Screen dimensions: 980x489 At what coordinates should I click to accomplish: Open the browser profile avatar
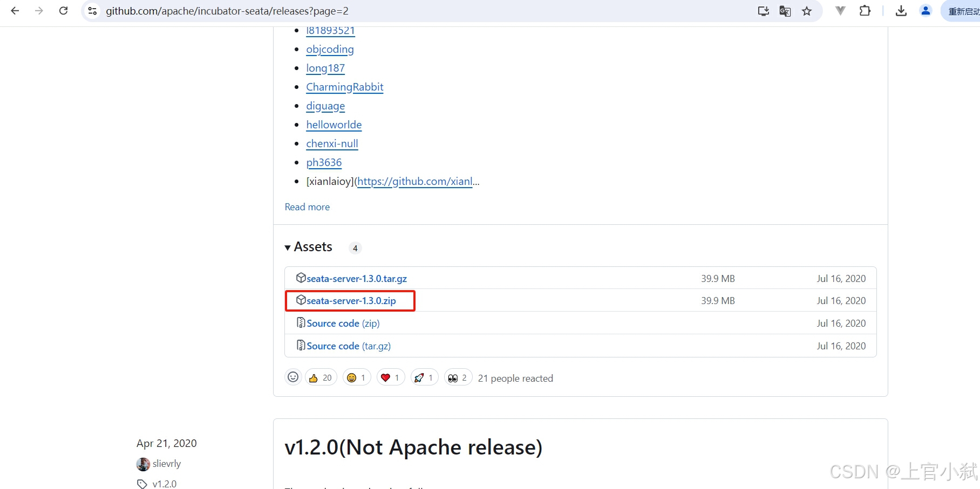(925, 11)
